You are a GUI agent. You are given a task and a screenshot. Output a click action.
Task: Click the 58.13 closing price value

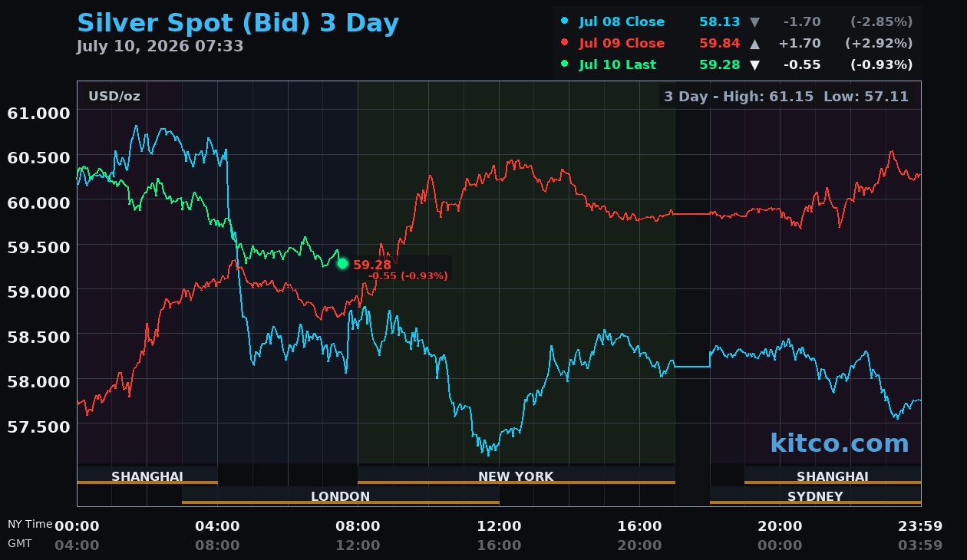tap(720, 21)
